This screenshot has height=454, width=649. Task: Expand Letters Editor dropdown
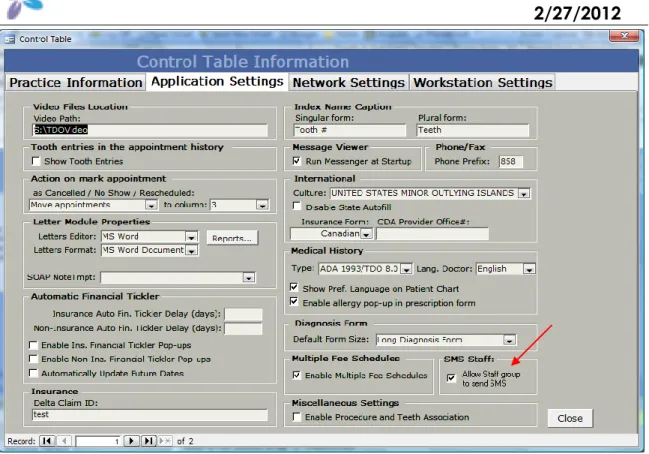[x=191, y=237]
